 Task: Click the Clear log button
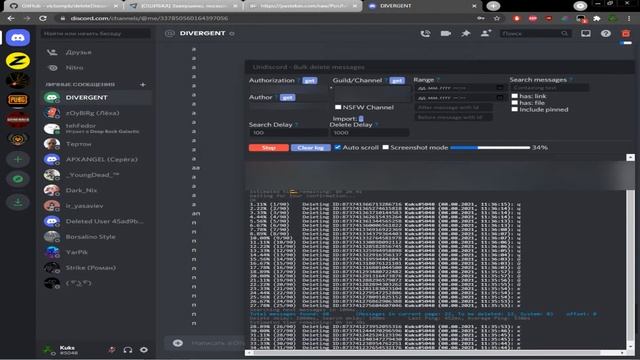(311, 148)
